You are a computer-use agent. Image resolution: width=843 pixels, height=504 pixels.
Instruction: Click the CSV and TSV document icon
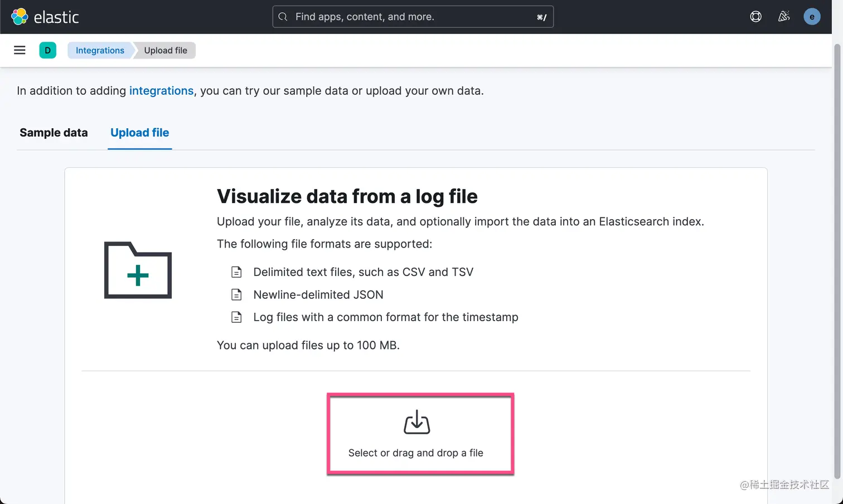point(236,272)
